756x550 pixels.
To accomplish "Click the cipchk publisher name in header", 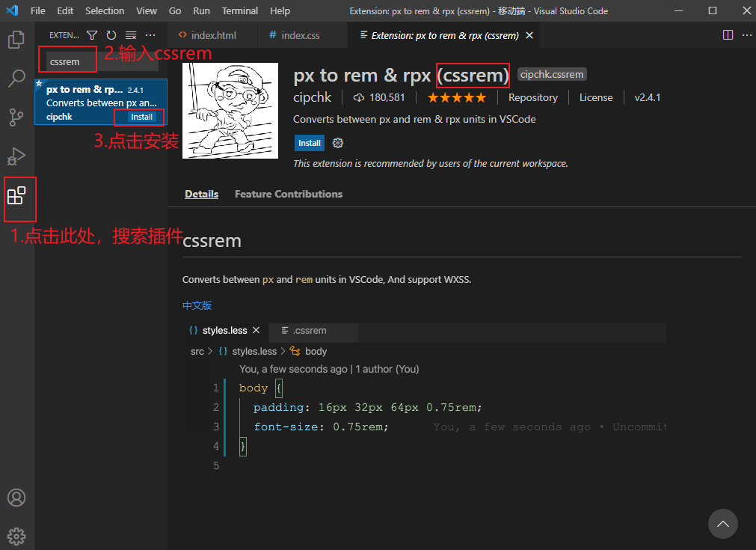I will (x=312, y=97).
